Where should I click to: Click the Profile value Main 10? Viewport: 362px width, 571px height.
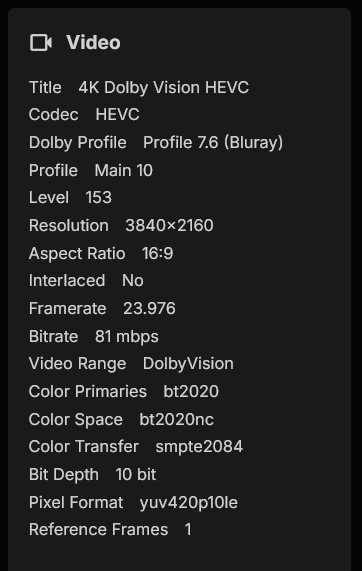124,170
